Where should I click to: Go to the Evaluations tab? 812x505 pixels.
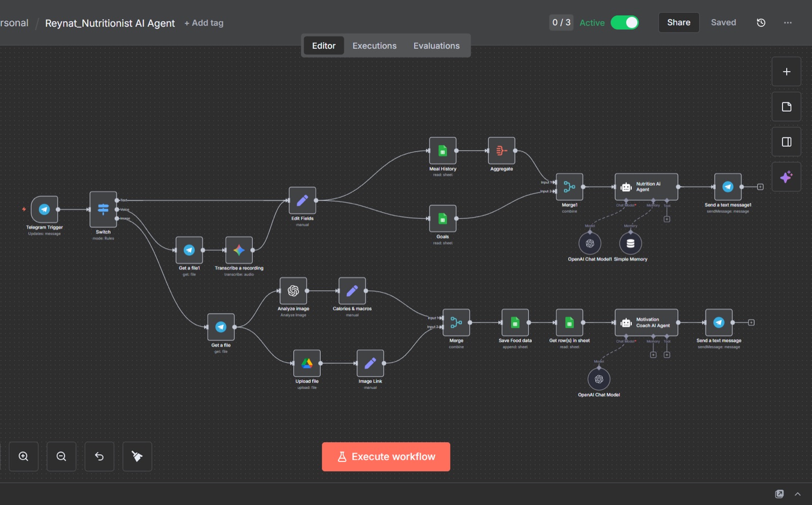436,46
